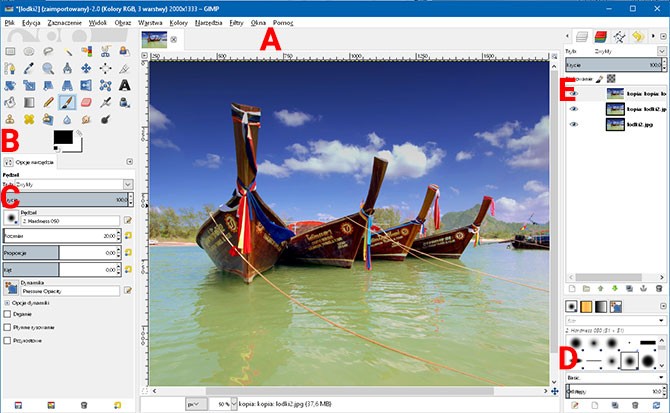Toggle lock pixels brush icon in layers

click(599, 79)
